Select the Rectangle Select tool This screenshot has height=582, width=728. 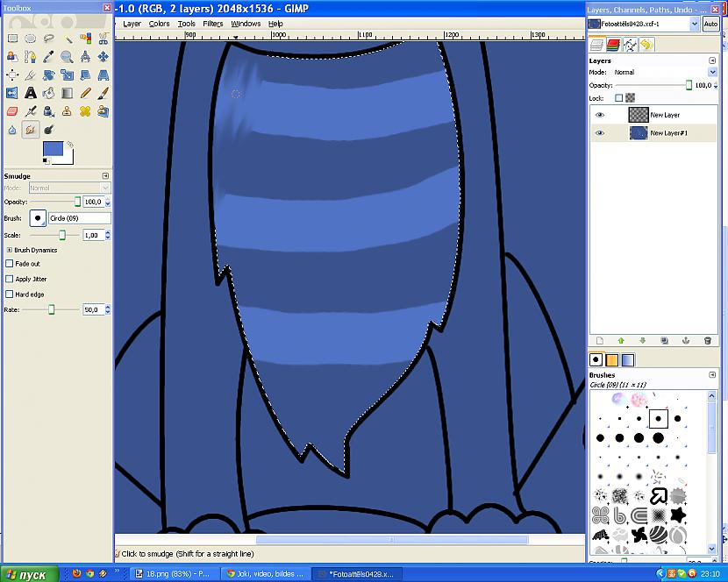tap(12, 39)
